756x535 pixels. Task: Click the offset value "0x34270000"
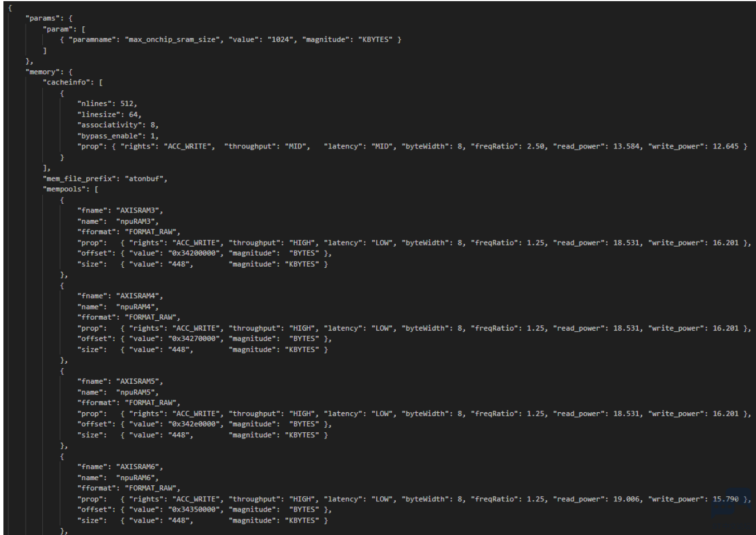click(194, 339)
